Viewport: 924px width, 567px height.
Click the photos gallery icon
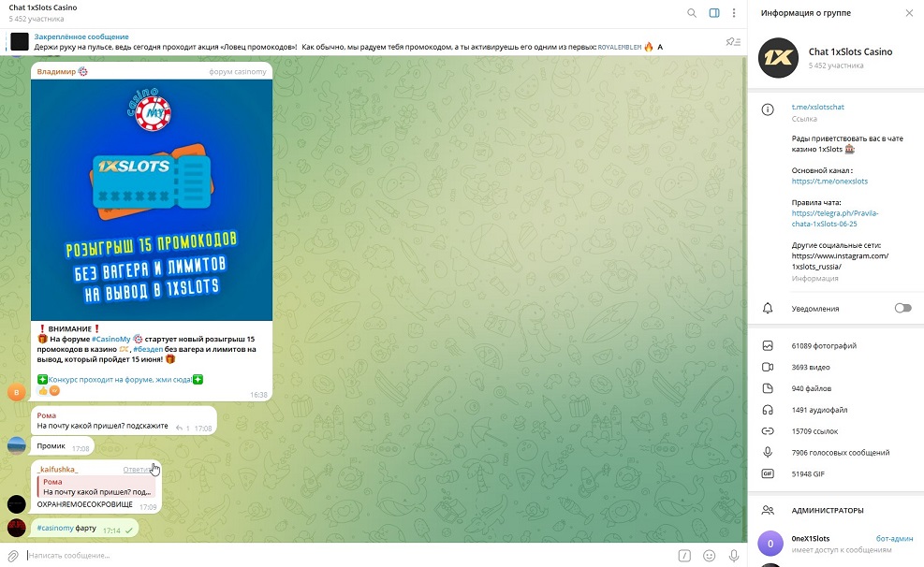pos(768,345)
